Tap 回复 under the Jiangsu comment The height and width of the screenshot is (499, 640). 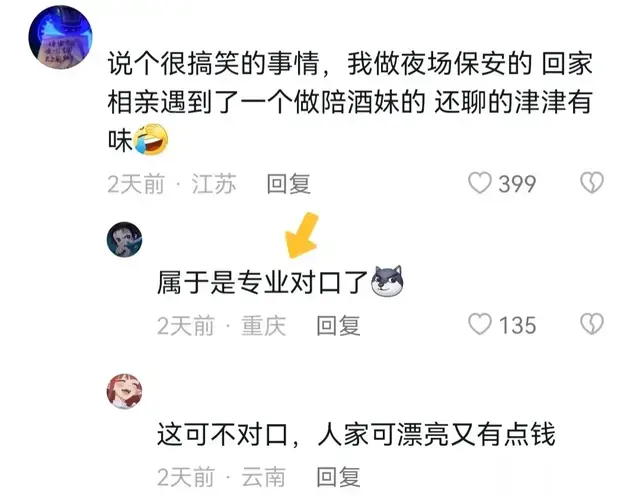tap(289, 184)
